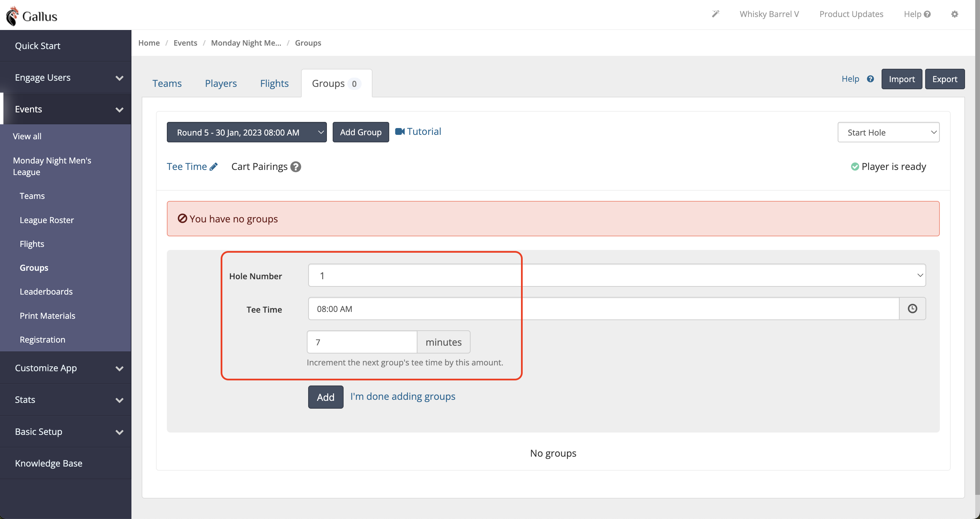Open the round selector dropdown

coord(247,132)
